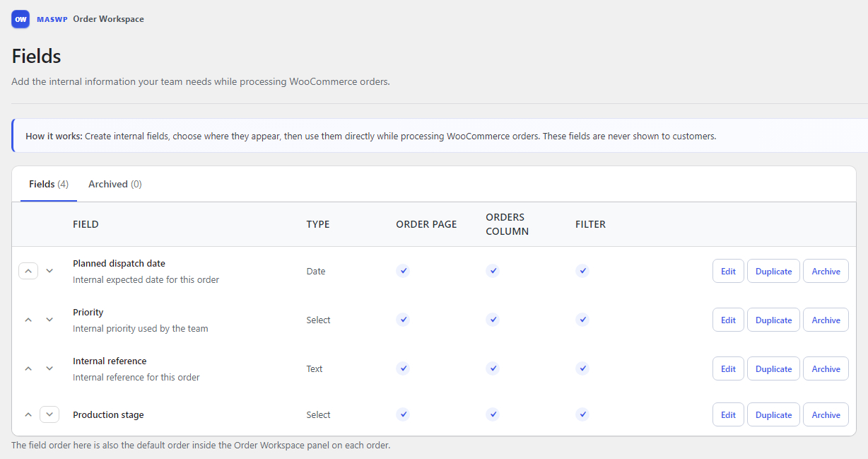This screenshot has height=459, width=868.
Task: Click the ORDERS COLUMN header
Action: [507, 224]
